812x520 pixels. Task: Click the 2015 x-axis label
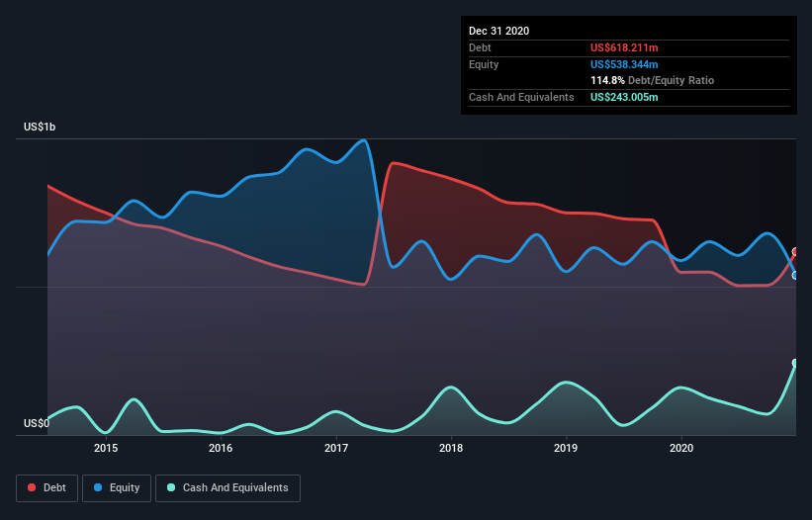tap(106, 448)
